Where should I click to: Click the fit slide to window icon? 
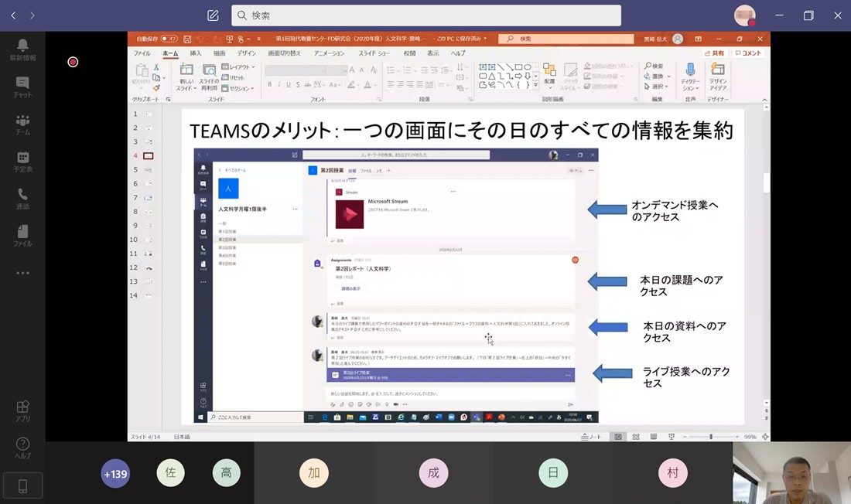[x=765, y=437]
